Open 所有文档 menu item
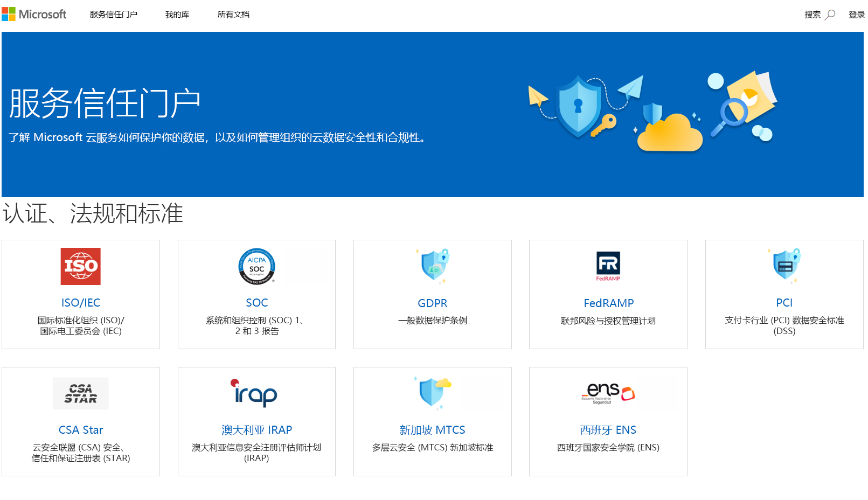 pos(233,15)
